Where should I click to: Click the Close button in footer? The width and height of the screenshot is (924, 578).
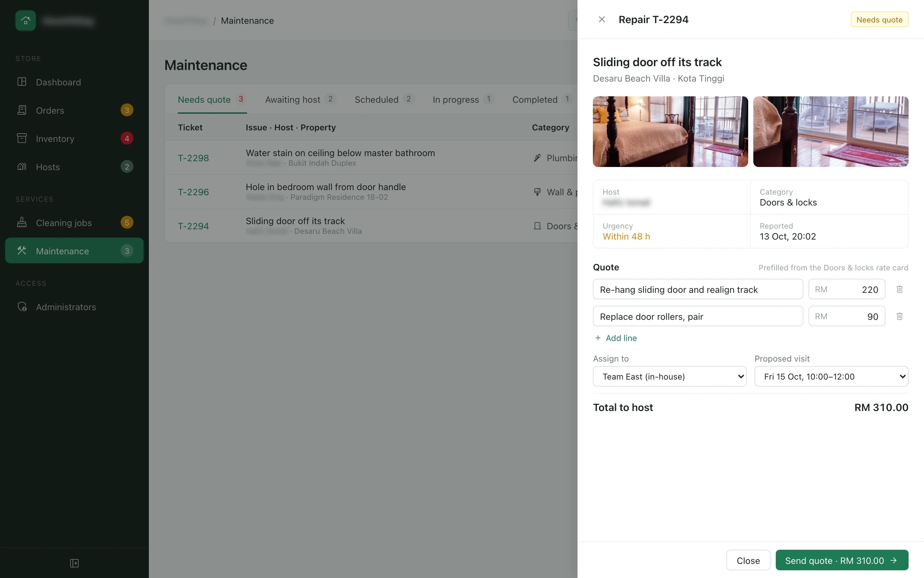(748, 560)
